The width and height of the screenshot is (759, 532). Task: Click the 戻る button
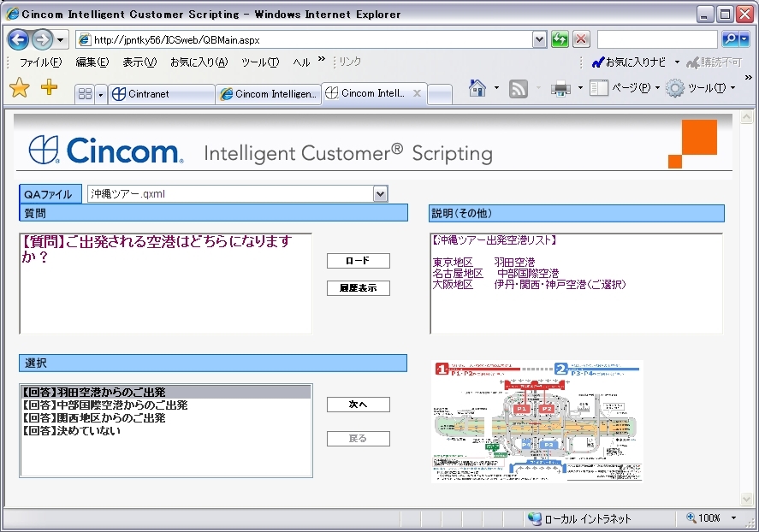tap(359, 439)
